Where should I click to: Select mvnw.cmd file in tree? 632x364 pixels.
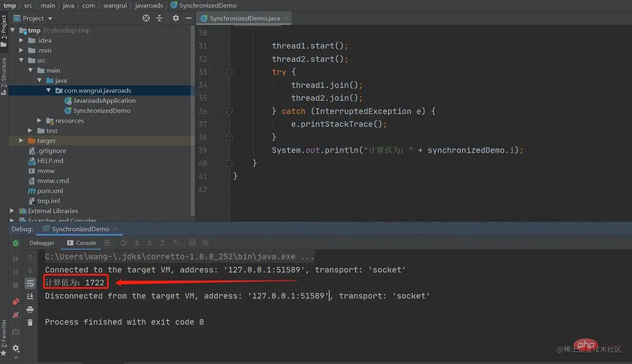point(48,181)
